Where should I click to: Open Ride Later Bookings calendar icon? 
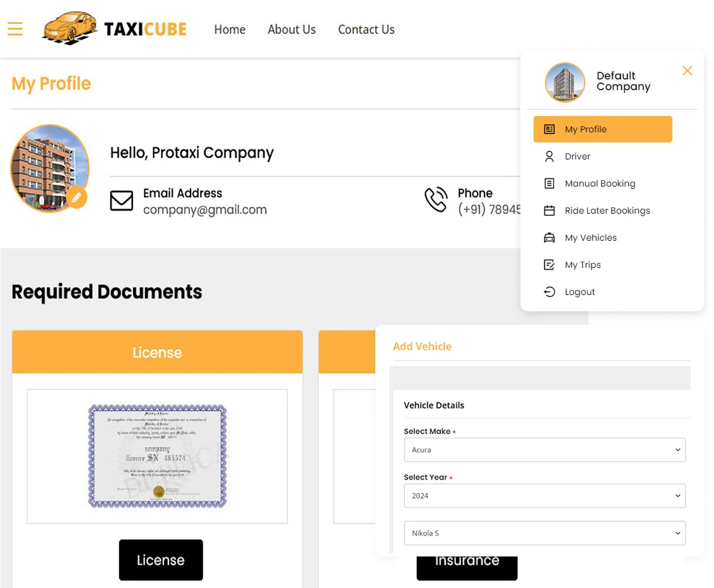pos(548,210)
